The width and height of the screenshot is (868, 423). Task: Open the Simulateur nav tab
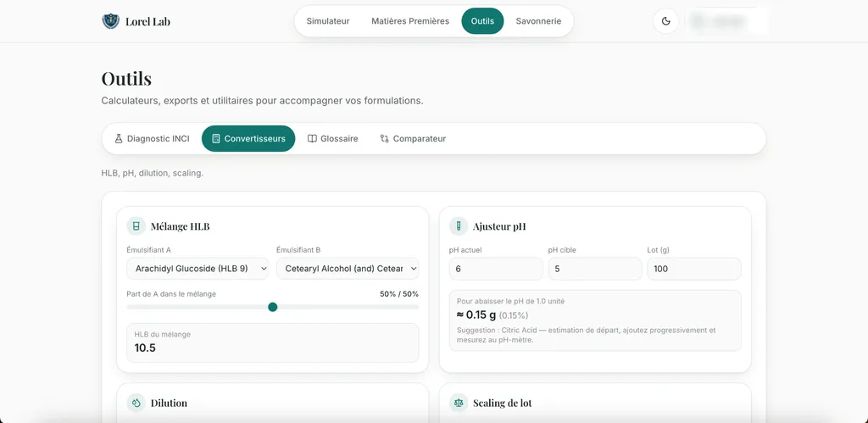[328, 21]
